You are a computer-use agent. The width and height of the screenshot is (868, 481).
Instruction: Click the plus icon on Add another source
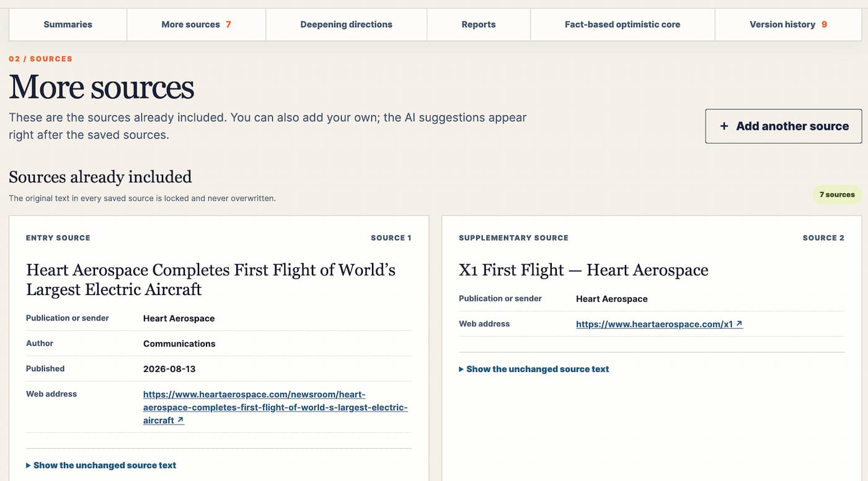click(724, 126)
